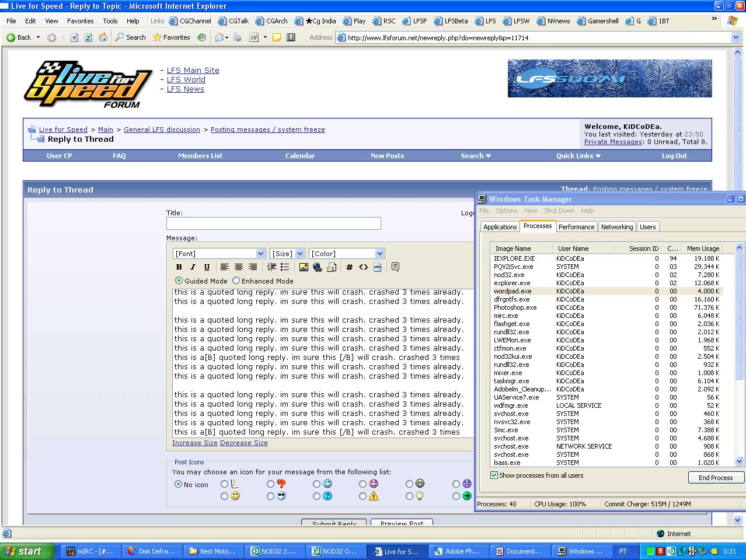Select Guided Mode radio button
This screenshot has height=560, width=746.
point(179,281)
